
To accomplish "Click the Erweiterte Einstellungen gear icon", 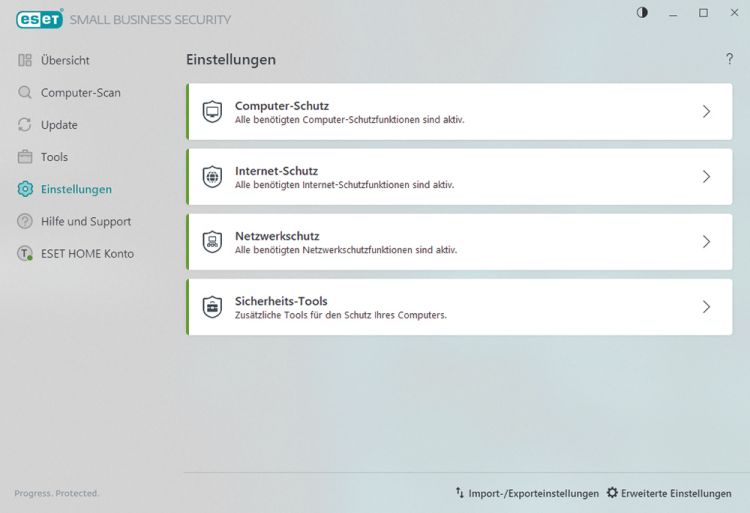I will [612, 492].
